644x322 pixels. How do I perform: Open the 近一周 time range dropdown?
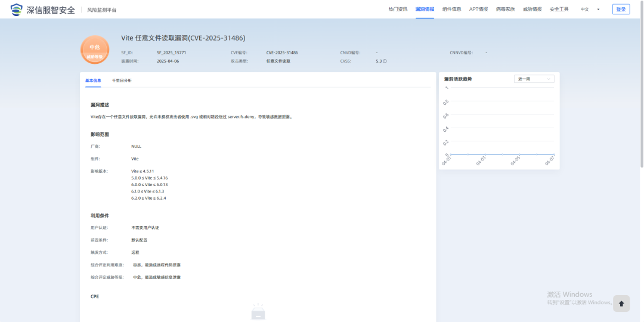[534, 79]
